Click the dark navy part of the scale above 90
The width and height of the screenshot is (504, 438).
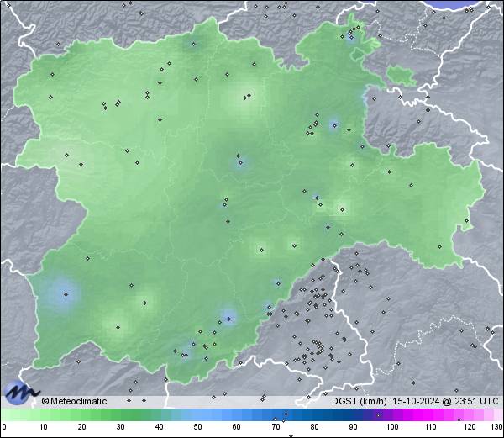click(x=354, y=414)
